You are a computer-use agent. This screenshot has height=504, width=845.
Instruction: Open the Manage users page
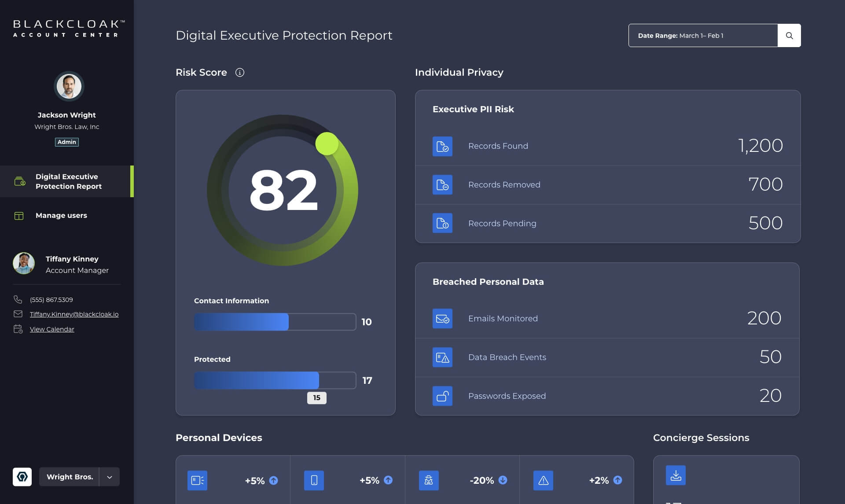click(x=61, y=215)
